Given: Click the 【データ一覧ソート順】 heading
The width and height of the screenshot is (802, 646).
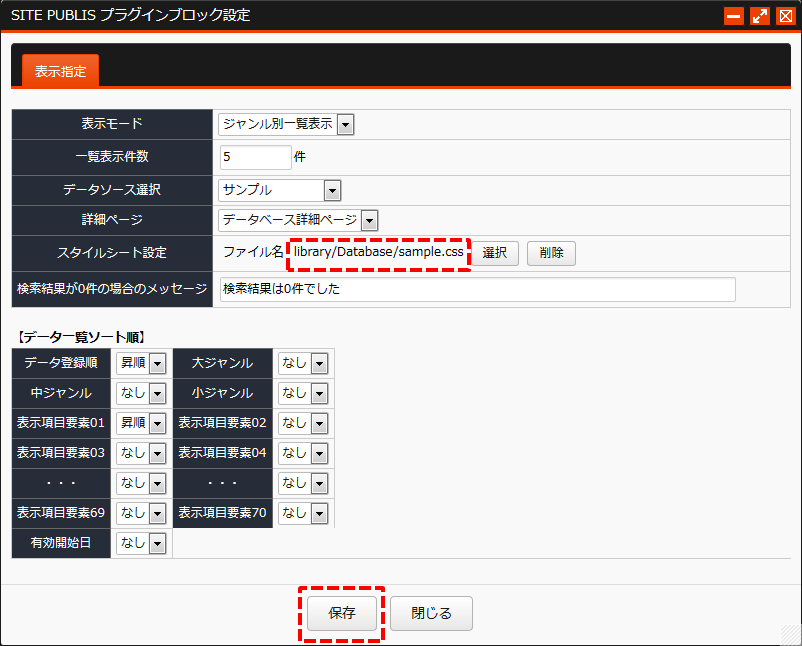Looking at the screenshot, I should 81,337.
